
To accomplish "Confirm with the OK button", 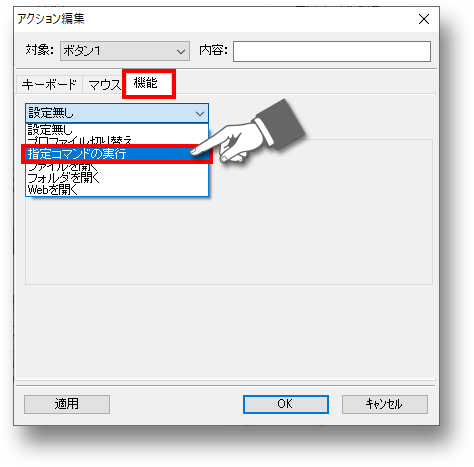I will tap(286, 404).
